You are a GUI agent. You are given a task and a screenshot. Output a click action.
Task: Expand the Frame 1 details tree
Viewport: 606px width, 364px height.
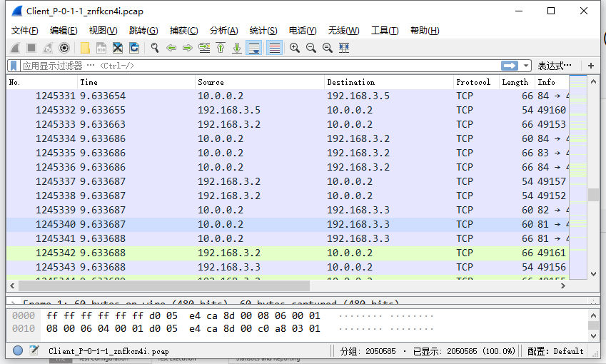[x=13, y=303]
